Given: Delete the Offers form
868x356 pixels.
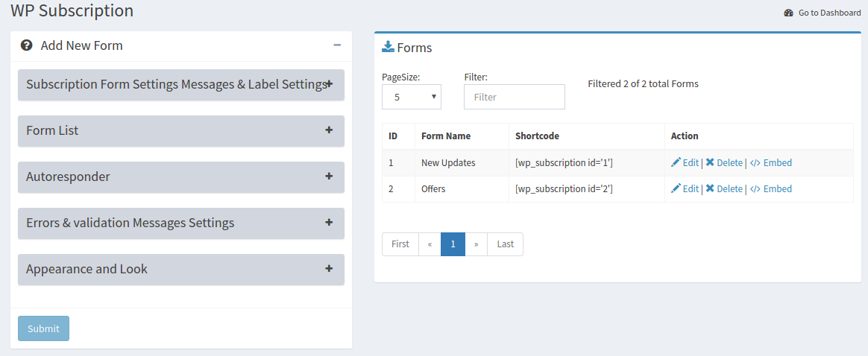Looking at the screenshot, I should pyautogui.click(x=724, y=188).
